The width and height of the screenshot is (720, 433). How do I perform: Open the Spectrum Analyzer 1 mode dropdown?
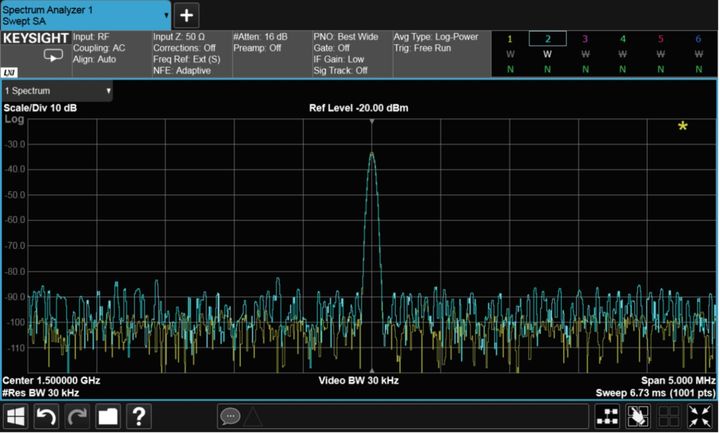coord(85,15)
